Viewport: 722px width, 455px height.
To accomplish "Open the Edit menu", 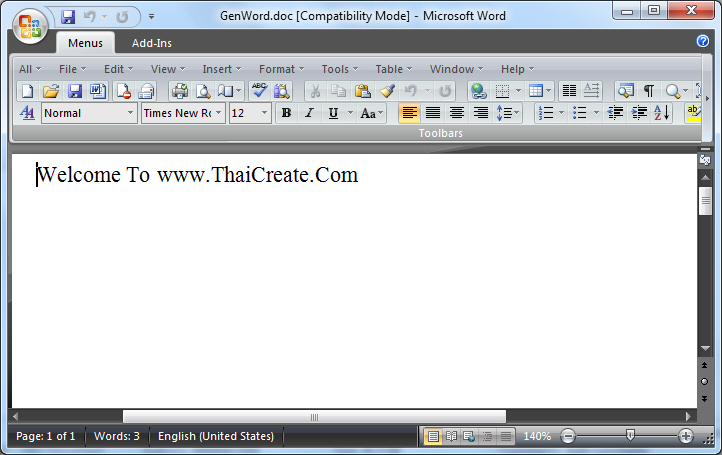I will pyautogui.click(x=118, y=69).
